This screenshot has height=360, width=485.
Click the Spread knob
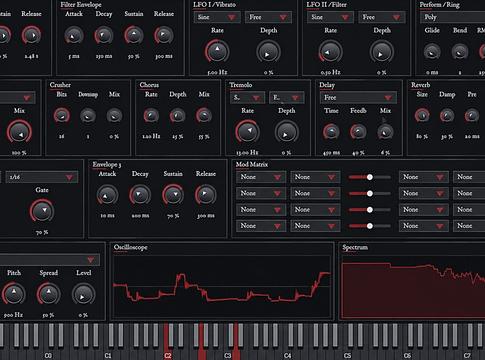(x=49, y=294)
